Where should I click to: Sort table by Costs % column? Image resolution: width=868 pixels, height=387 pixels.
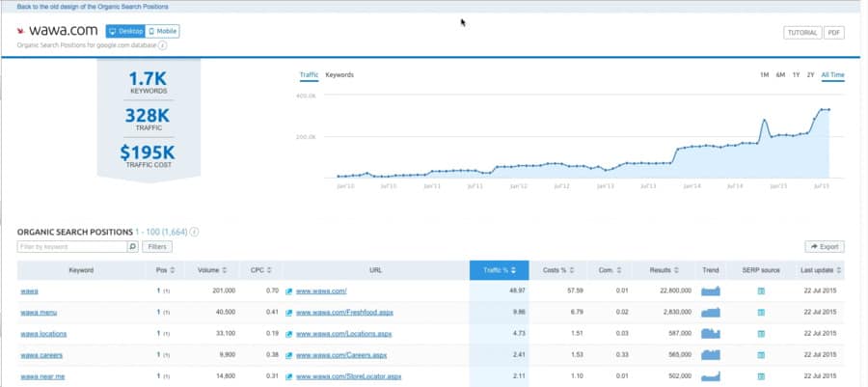coord(558,270)
